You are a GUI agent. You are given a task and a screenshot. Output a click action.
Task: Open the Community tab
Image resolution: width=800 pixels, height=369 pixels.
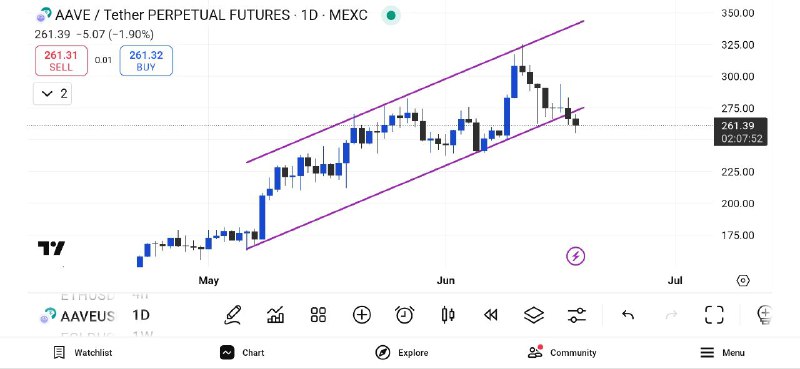click(562, 352)
